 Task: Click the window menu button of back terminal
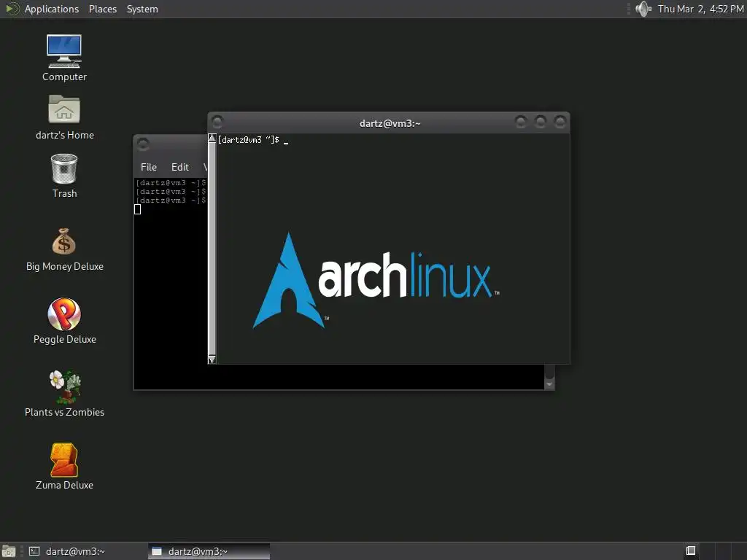coord(143,144)
